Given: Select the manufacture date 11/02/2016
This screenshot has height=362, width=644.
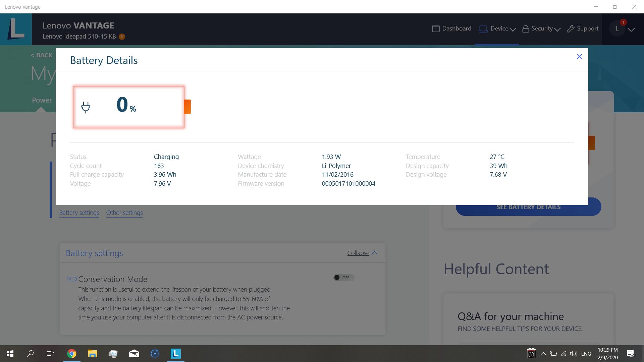Looking at the screenshot, I should 337,175.
